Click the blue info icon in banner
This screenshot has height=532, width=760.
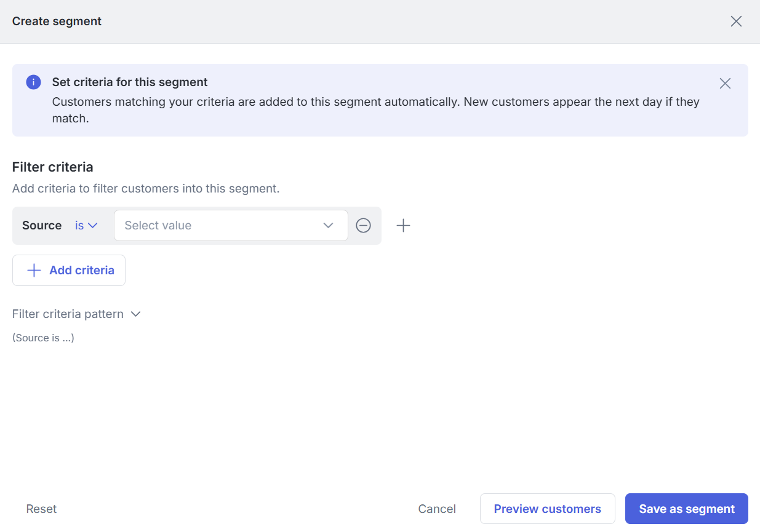point(33,82)
